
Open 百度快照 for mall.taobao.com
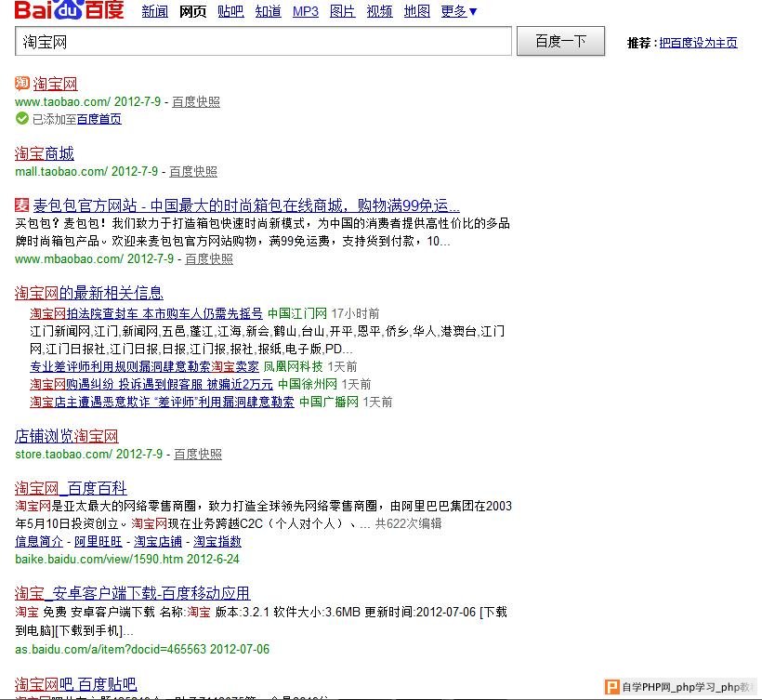coord(193,172)
